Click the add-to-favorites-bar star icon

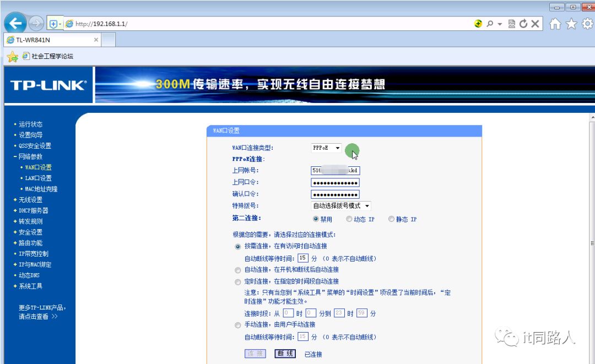click(13, 57)
